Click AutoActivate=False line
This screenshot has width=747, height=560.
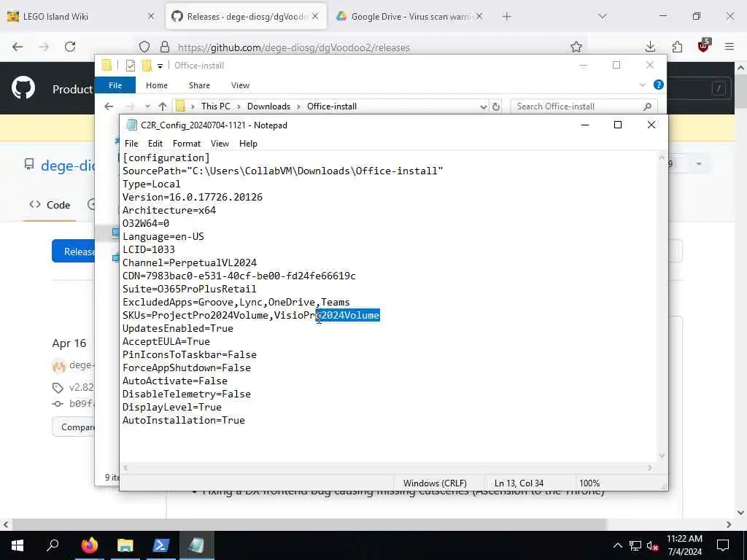click(x=175, y=381)
